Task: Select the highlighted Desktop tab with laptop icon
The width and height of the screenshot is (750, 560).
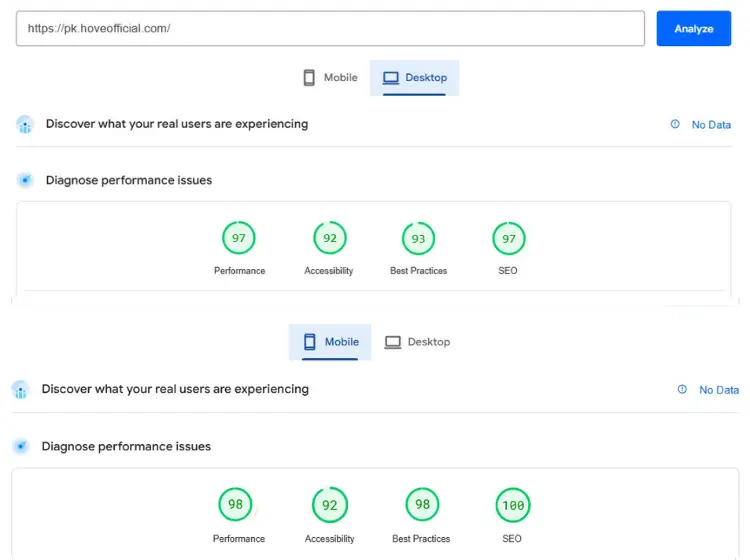Action: coord(414,78)
